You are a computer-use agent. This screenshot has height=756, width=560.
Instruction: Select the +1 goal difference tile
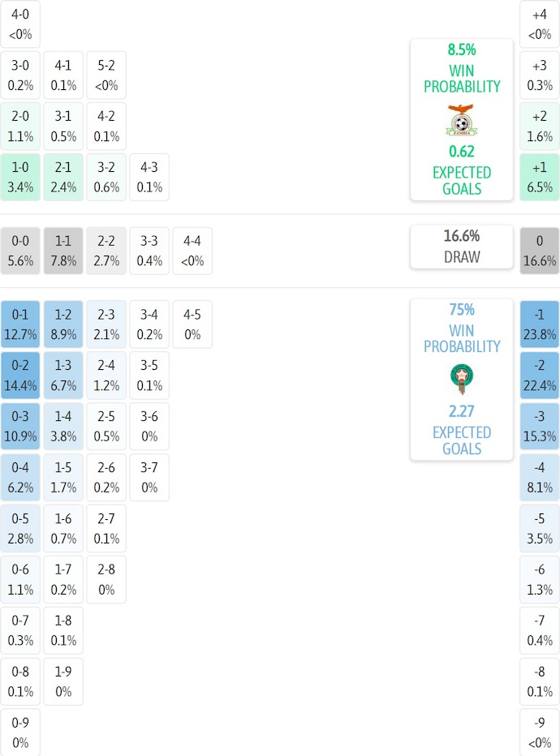pos(540,177)
